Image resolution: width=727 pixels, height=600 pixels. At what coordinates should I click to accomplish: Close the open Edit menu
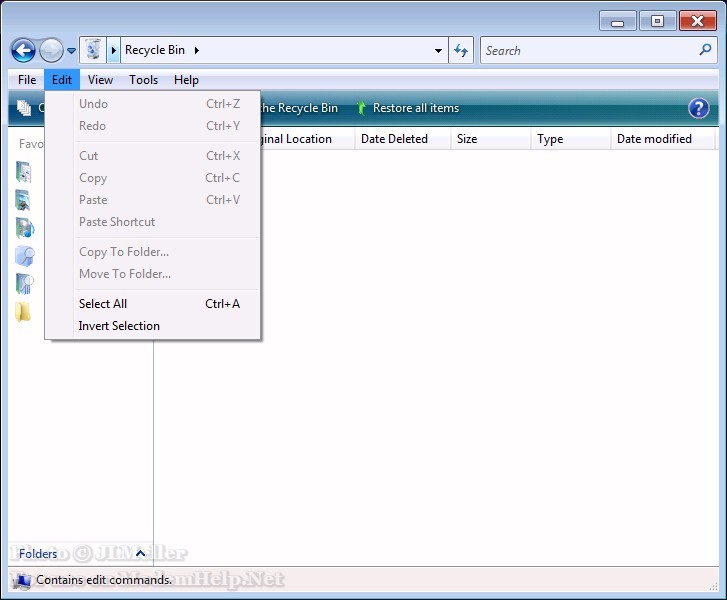tap(62, 80)
